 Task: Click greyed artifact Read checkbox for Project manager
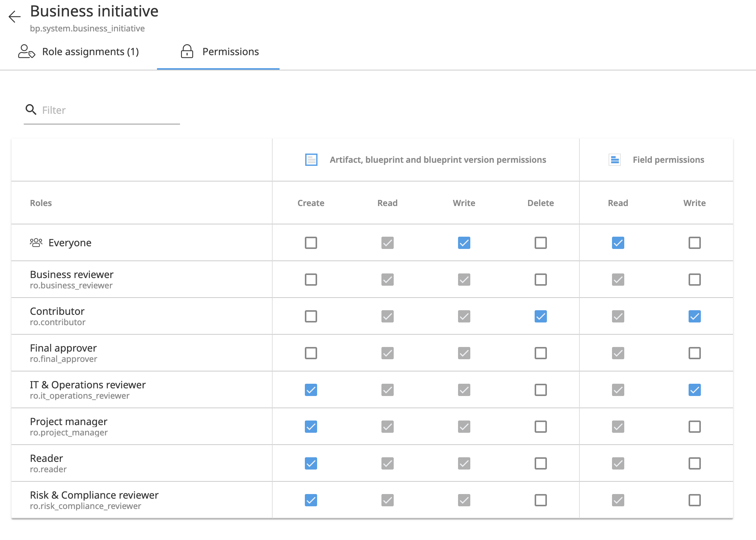(x=388, y=427)
